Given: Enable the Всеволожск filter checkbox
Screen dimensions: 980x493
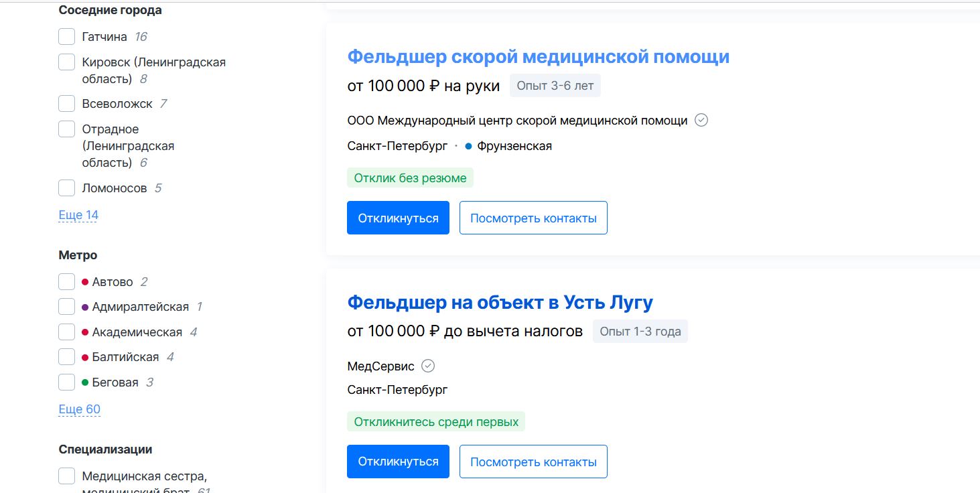Looking at the screenshot, I should (66, 104).
